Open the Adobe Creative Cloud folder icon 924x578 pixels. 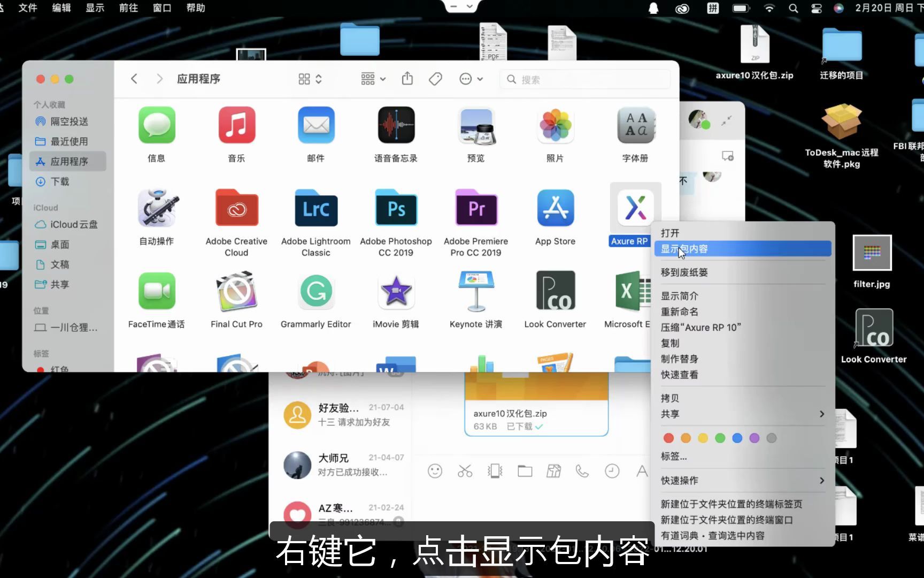point(236,208)
